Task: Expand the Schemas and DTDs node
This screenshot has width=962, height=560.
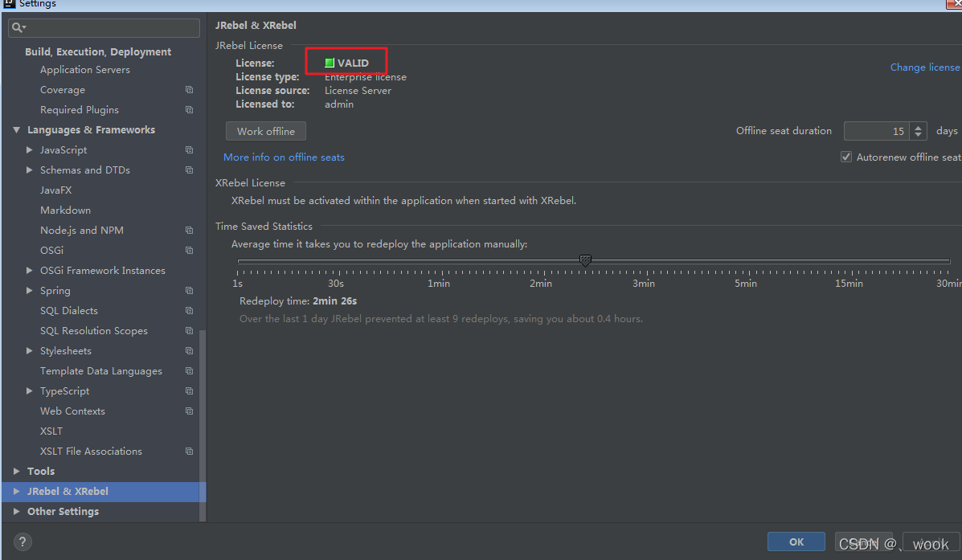Action: [x=29, y=170]
